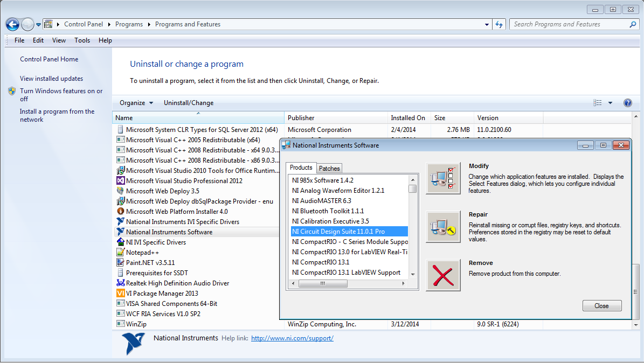
Task: Click in the Search Programs and Features field
Action: tap(569, 25)
